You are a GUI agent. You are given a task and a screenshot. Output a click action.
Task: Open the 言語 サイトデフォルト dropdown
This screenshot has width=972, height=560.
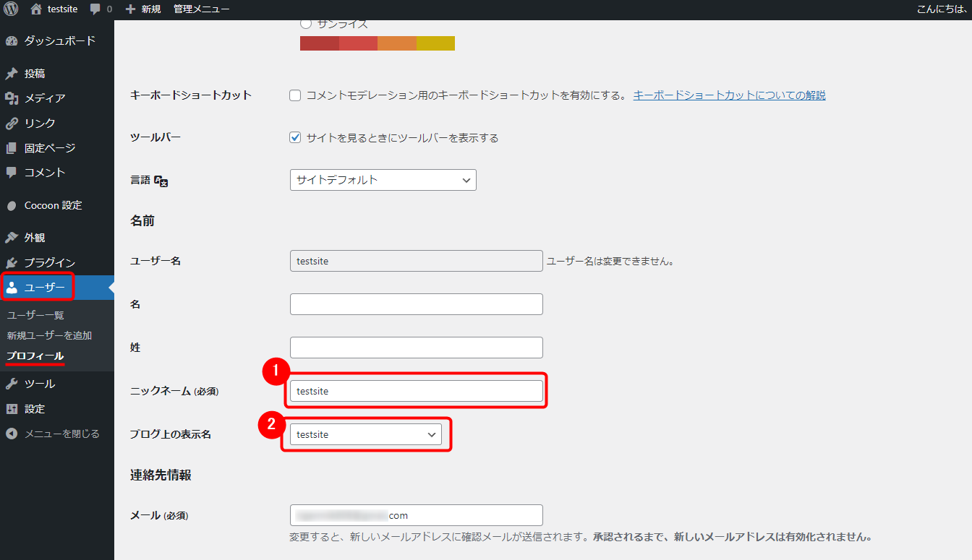pyautogui.click(x=383, y=180)
